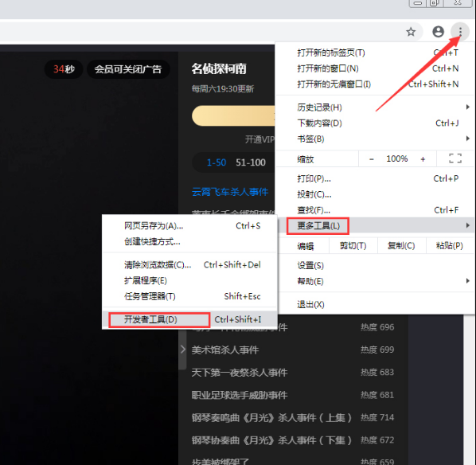This screenshot has height=465, width=476.
Task: Click 热度 714 popularity value
Action: pos(377,417)
